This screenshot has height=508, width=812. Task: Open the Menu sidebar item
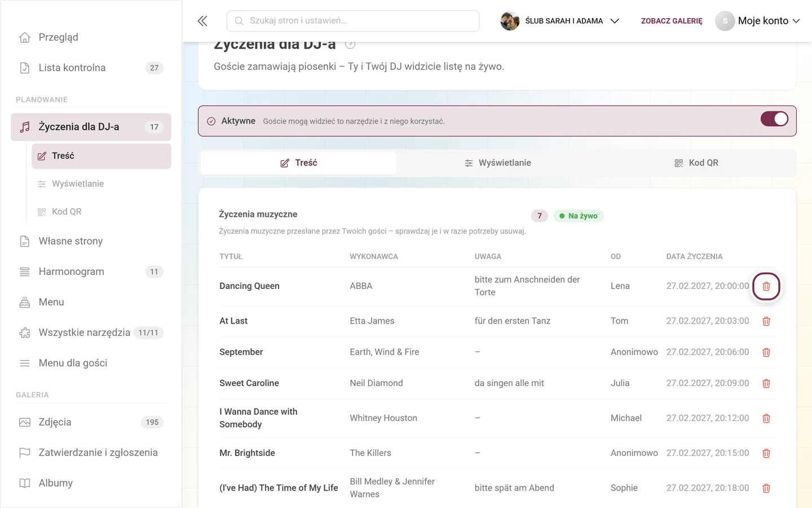[90, 302]
